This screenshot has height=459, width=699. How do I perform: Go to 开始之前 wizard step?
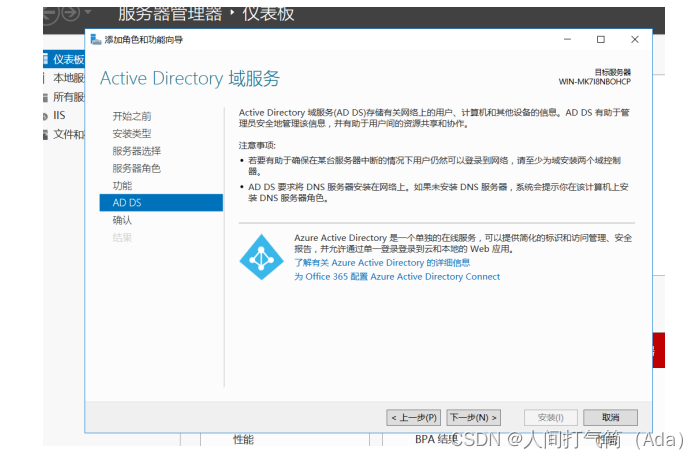coord(132,116)
